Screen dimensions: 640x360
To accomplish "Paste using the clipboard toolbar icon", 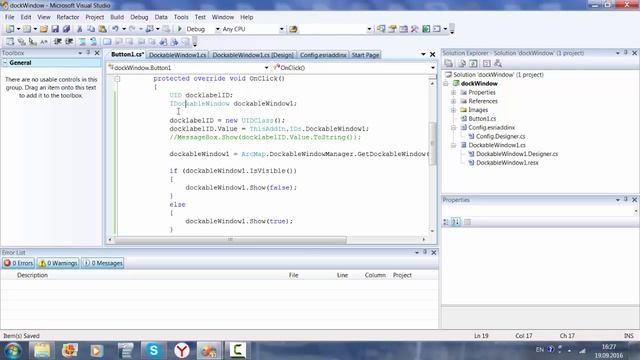I will [102, 29].
